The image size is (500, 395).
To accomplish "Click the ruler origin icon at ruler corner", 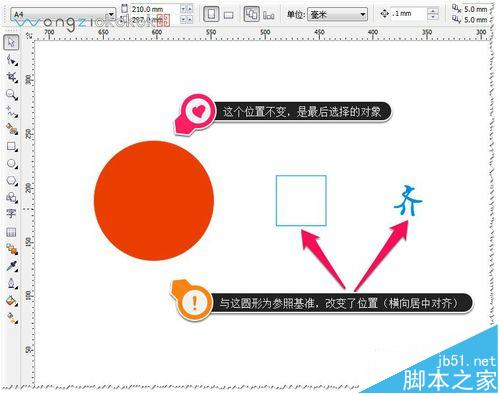I will (x=29, y=35).
